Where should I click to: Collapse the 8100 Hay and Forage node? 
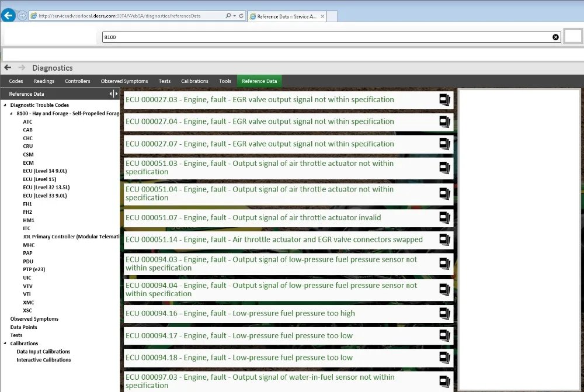[11, 113]
